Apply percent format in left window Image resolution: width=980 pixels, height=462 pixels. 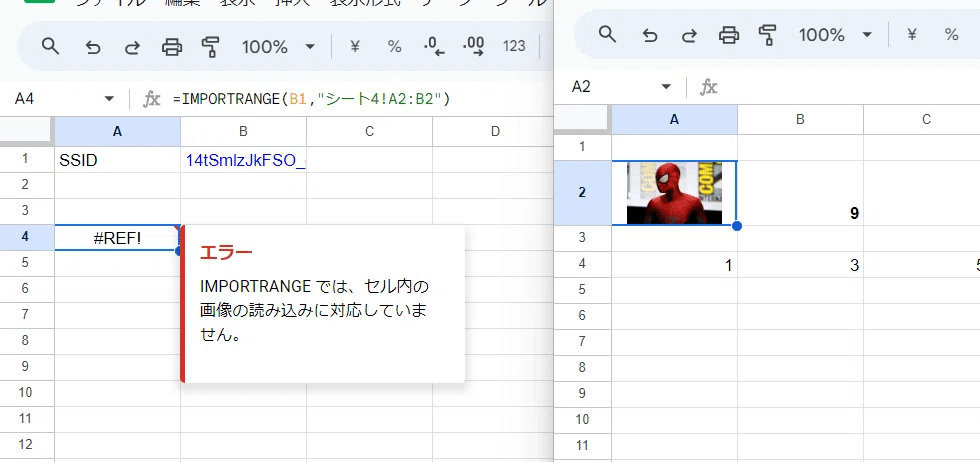click(394, 46)
